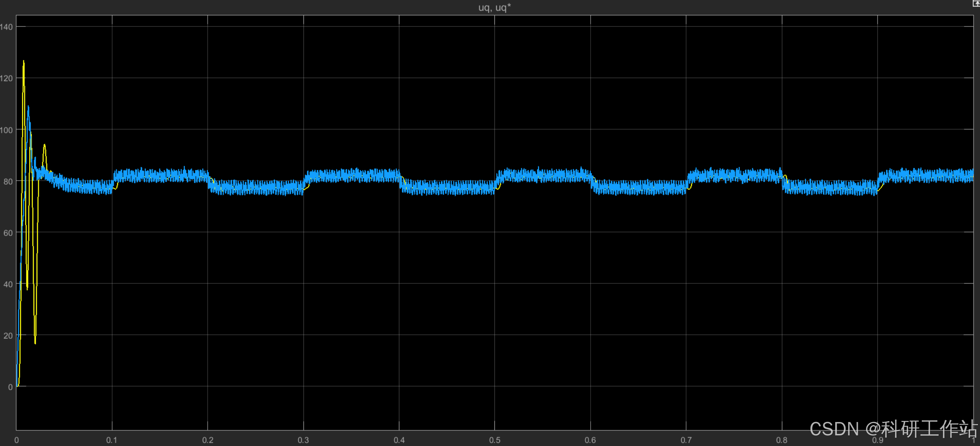Click the x-axis tick label 0.1
Screen dimensions: 980x446
(x=112, y=440)
